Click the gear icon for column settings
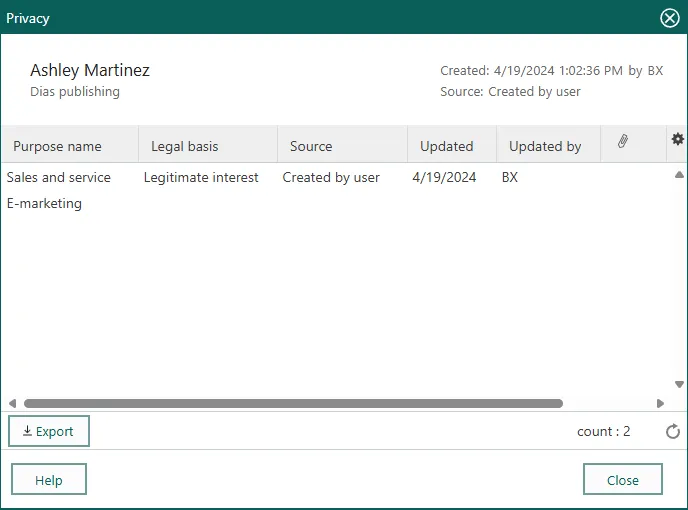 [677, 140]
